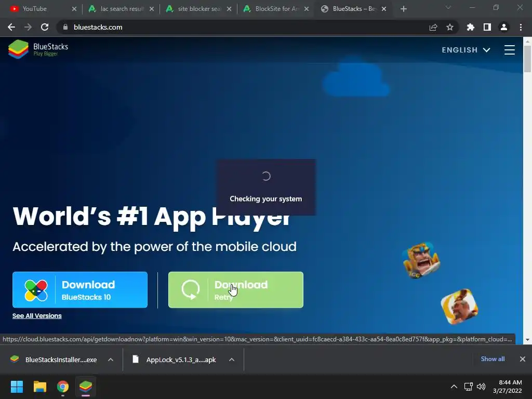Expand options for AppLock apk download
Viewport: 532px width, 399px height.
pyautogui.click(x=232, y=360)
